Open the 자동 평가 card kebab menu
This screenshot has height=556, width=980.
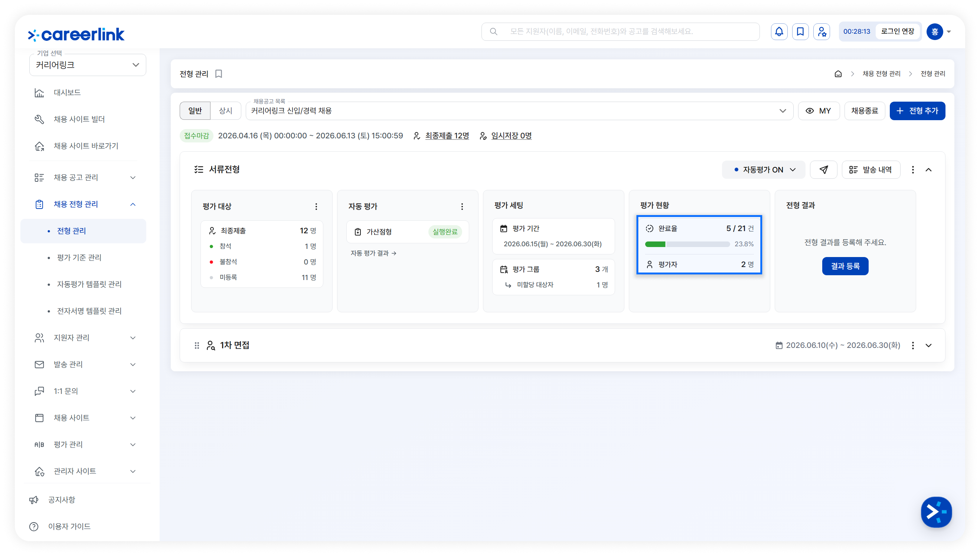pos(462,207)
